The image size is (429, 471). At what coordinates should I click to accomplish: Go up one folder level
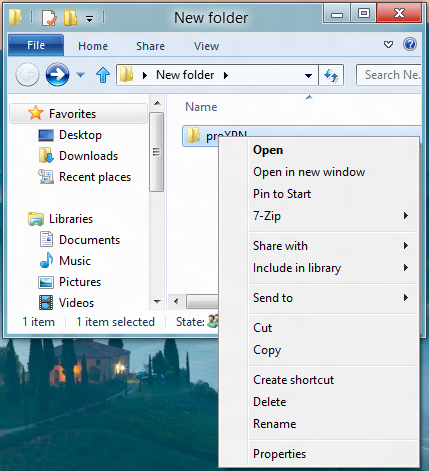103,75
